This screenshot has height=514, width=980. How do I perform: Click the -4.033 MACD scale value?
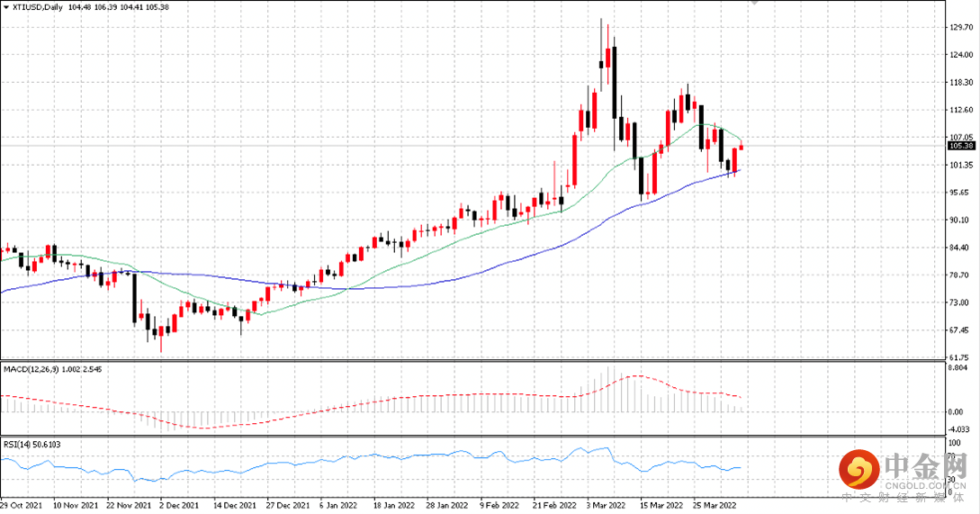click(x=959, y=429)
